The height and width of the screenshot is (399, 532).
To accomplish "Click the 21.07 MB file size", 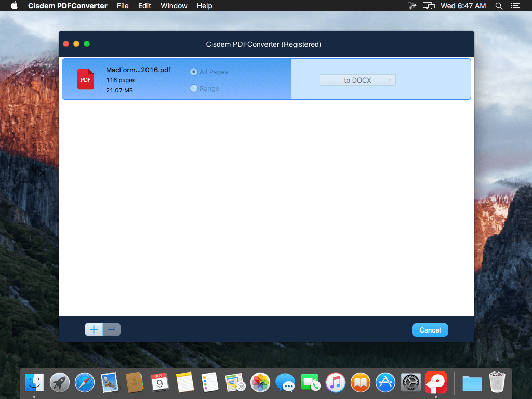I will (119, 90).
